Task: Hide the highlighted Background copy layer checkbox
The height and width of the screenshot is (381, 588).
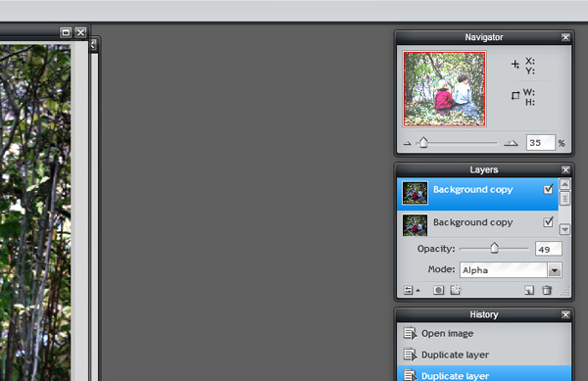Action: click(x=548, y=189)
